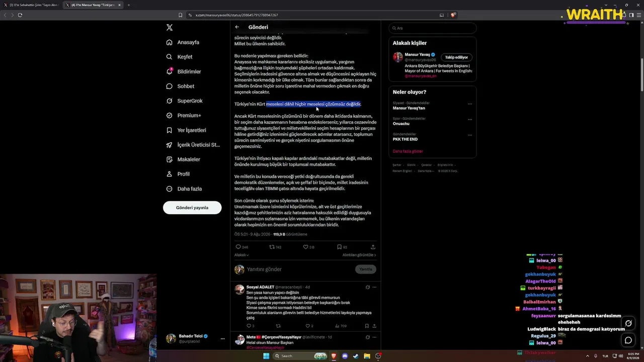Repost Sosyal ADALET's comment

278,326
